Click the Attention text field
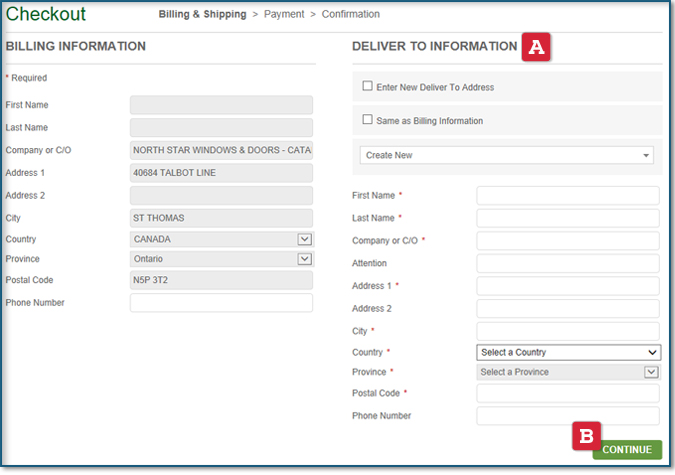Viewport: 675px width, 475px height. [x=568, y=264]
